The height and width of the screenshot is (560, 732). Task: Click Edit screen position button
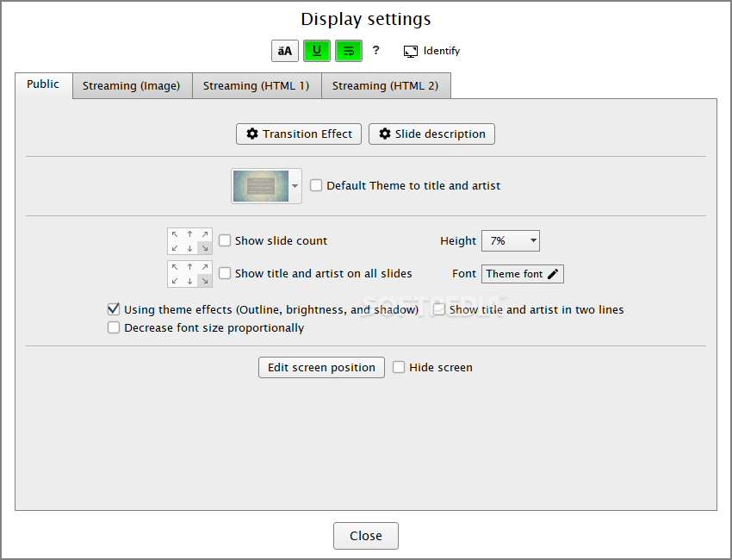(322, 368)
